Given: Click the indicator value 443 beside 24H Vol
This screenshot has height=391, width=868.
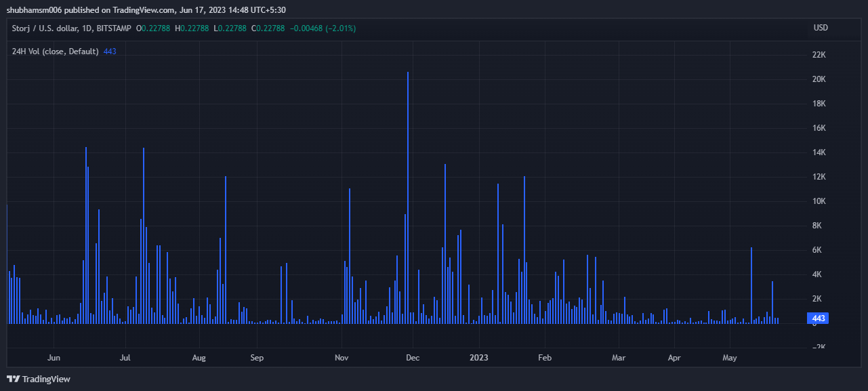Looking at the screenshot, I should click(110, 52).
